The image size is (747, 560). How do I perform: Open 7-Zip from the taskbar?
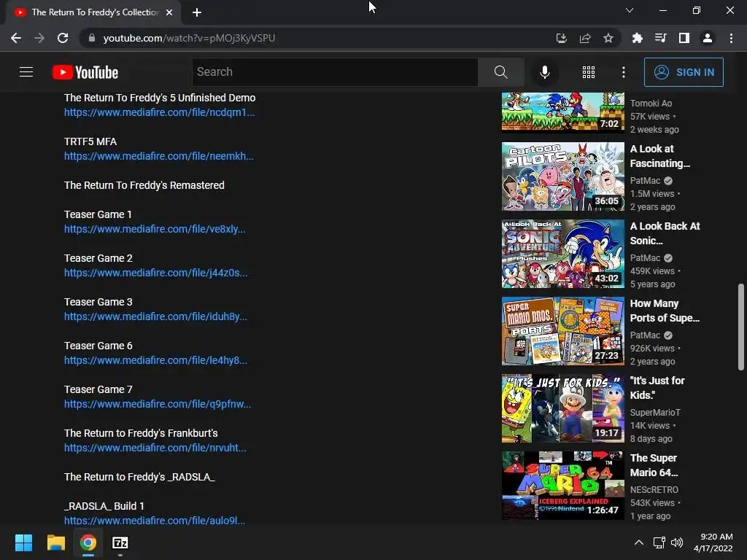pyautogui.click(x=120, y=542)
